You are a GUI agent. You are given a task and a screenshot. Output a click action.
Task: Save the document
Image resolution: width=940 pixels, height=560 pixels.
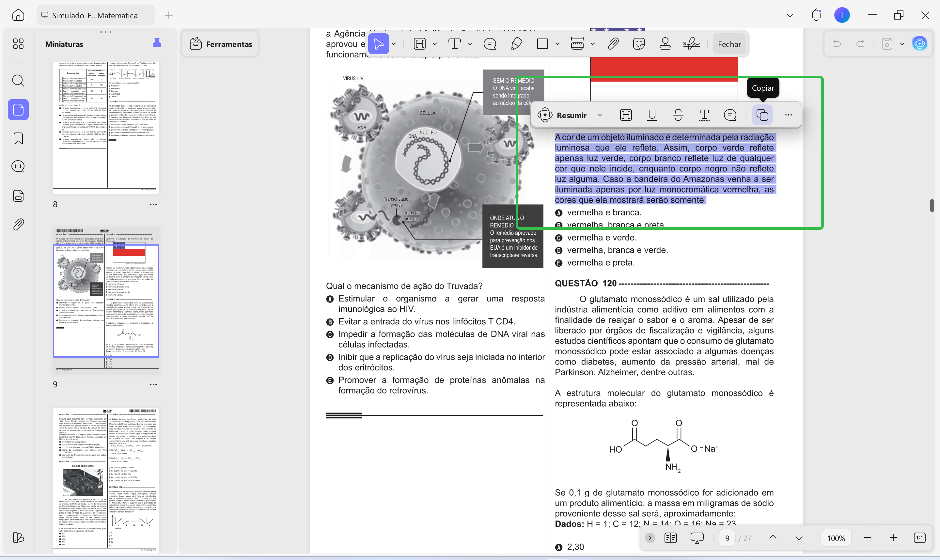tap(887, 44)
